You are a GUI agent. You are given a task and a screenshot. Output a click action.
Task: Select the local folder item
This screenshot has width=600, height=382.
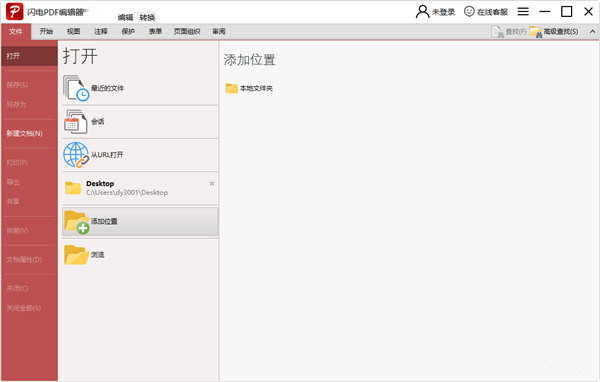[x=249, y=88]
